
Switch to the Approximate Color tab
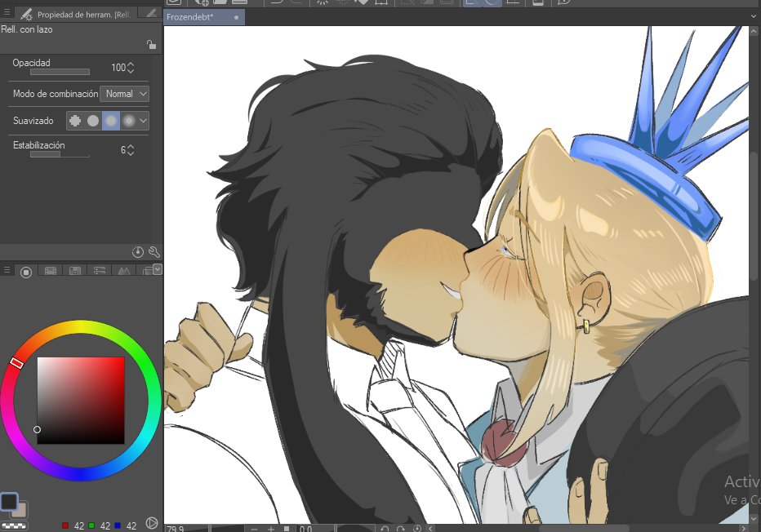click(x=124, y=271)
